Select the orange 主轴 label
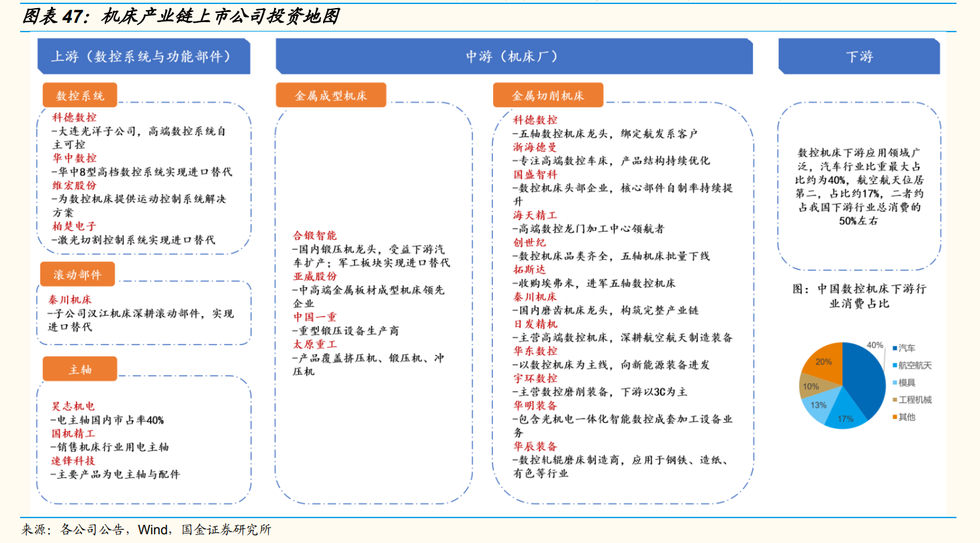 tap(80, 370)
